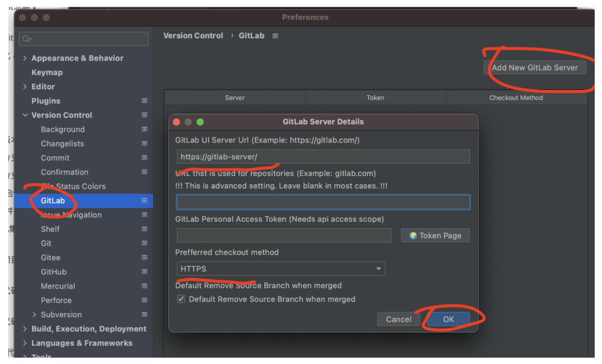Select Background under Version Control
The width and height of the screenshot is (602, 364).
click(63, 129)
